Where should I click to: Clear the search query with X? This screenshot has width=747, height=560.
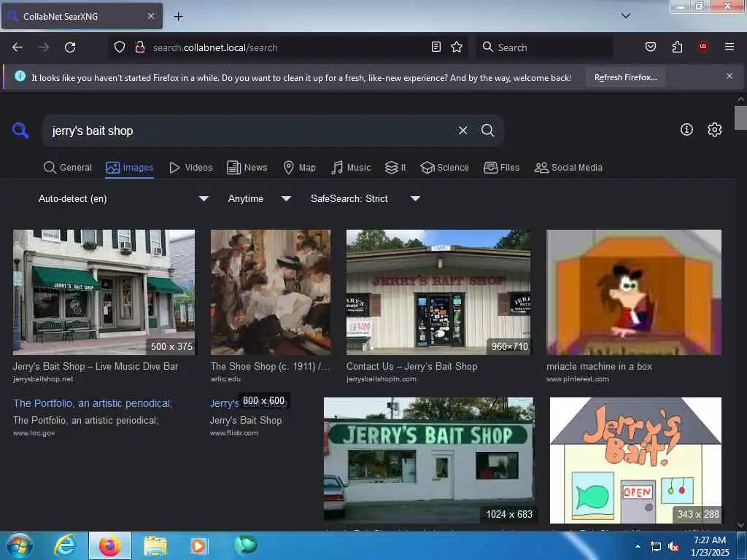(x=462, y=131)
